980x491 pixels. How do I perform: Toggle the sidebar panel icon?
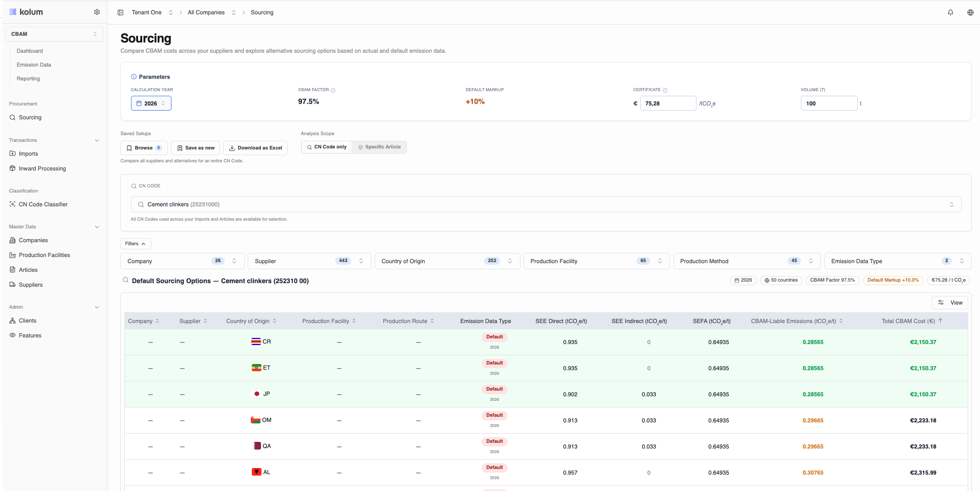coord(120,12)
